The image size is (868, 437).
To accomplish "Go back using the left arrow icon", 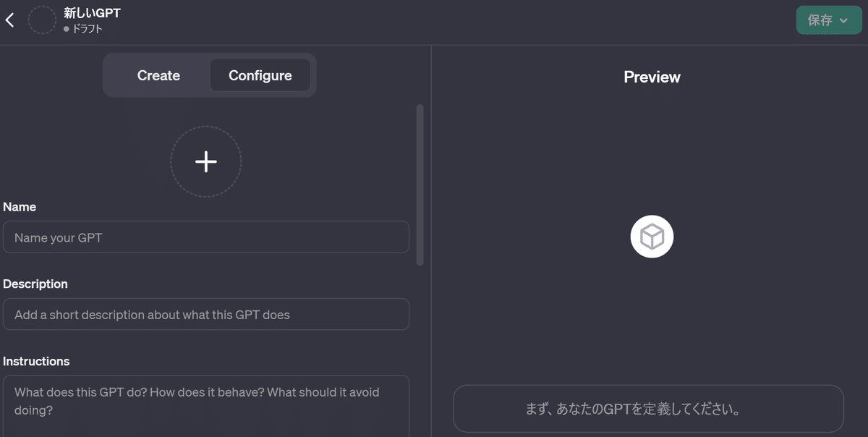I will (x=10, y=20).
